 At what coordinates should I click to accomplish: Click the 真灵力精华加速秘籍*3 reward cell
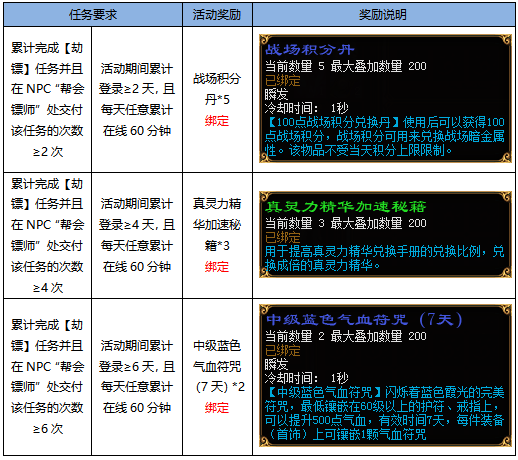pos(217,235)
